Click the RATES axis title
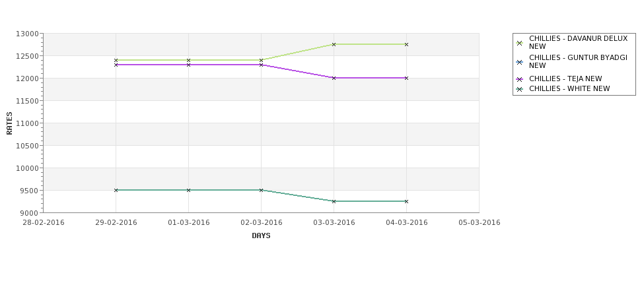644x283 pixels. (x=9, y=123)
